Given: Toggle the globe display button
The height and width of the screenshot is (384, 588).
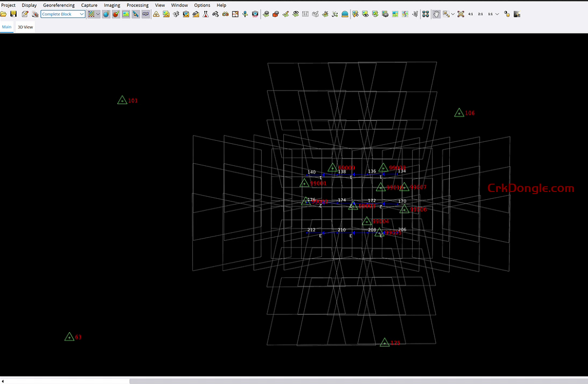Looking at the screenshot, I should 106,14.
